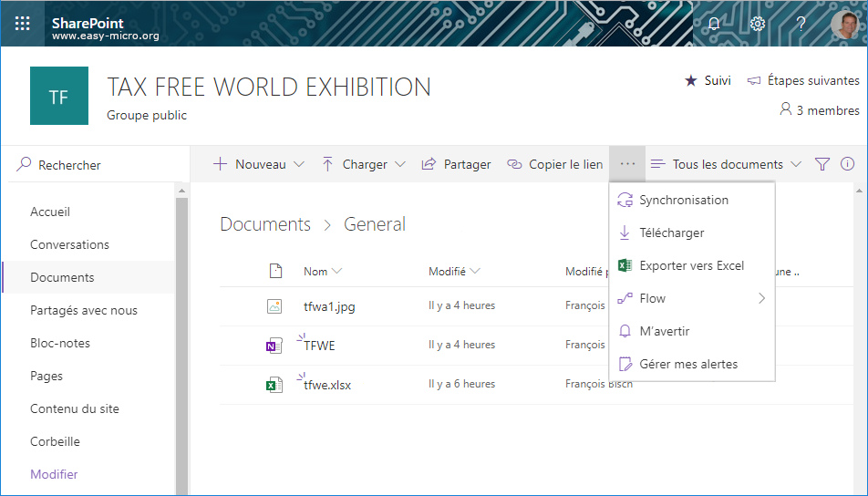Viewport: 868px width, 496px height.
Task: Open the tfwe.xlsx file
Action: point(327,386)
